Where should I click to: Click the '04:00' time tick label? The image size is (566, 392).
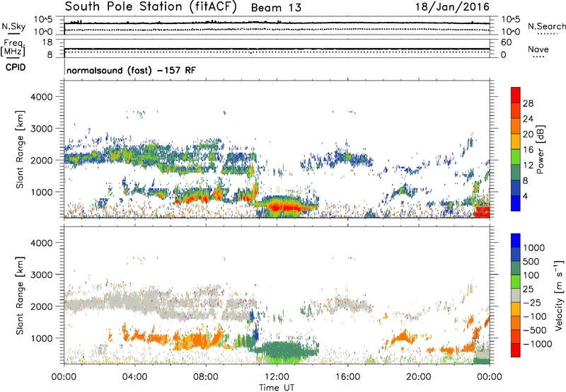[134, 377]
